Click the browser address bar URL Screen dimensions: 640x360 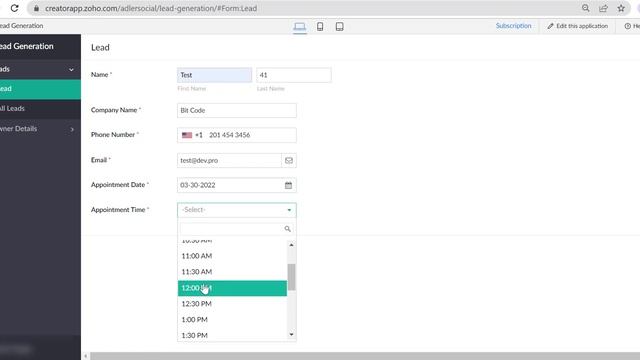tap(151, 8)
